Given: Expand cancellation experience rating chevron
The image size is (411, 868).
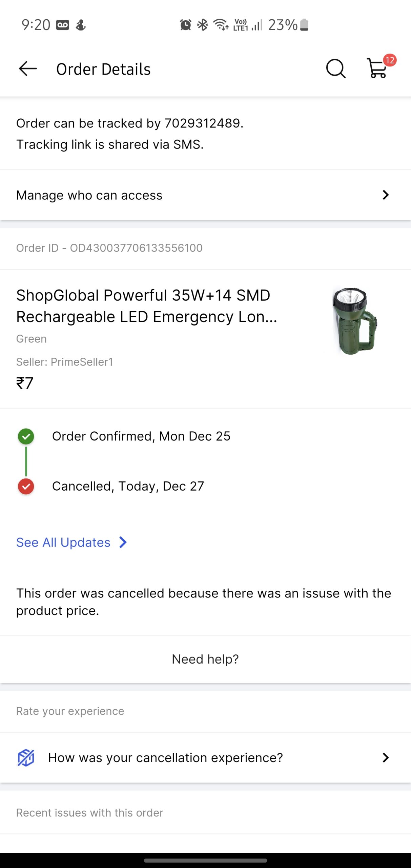Looking at the screenshot, I should [385, 757].
